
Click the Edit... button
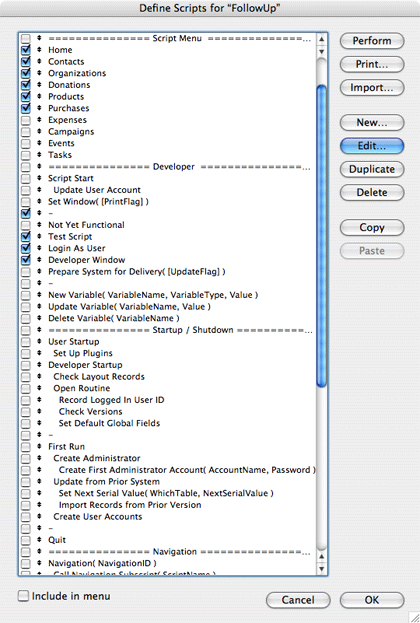click(x=372, y=146)
